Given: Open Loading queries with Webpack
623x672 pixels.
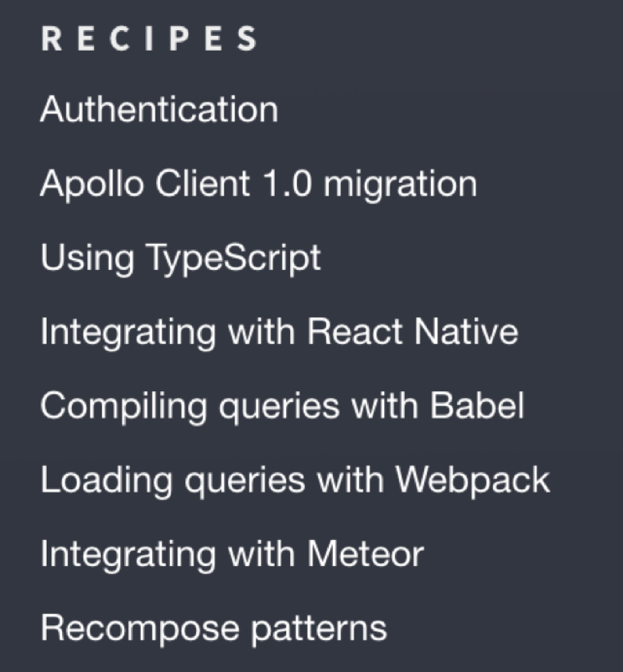Looking at the screenshot, I should (x=295, y=480).
